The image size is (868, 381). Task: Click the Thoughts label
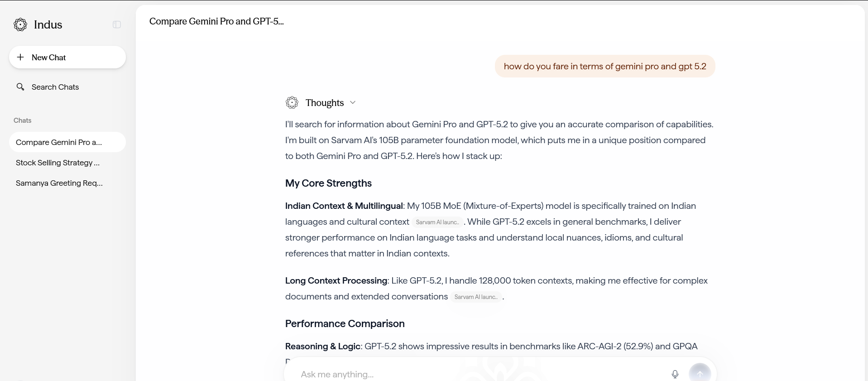pos(325,103)
